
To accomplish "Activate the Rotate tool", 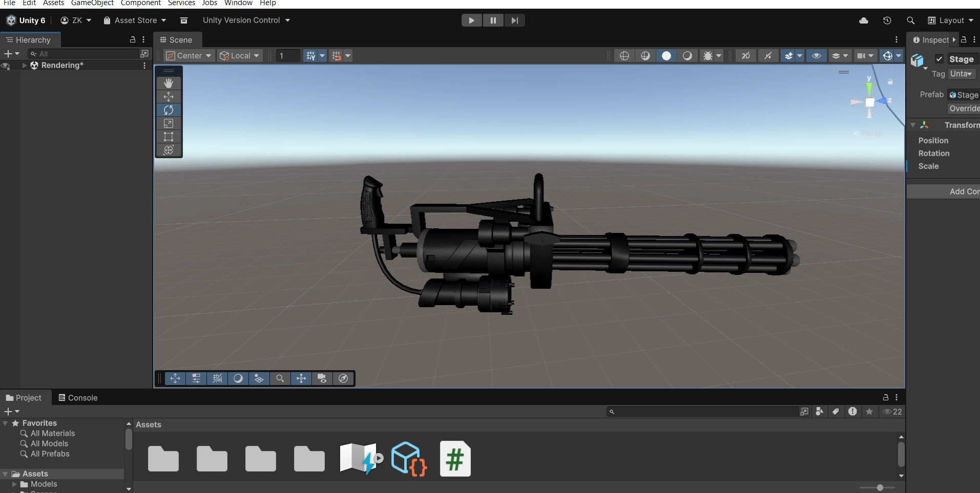I will (x=169, y=110).
